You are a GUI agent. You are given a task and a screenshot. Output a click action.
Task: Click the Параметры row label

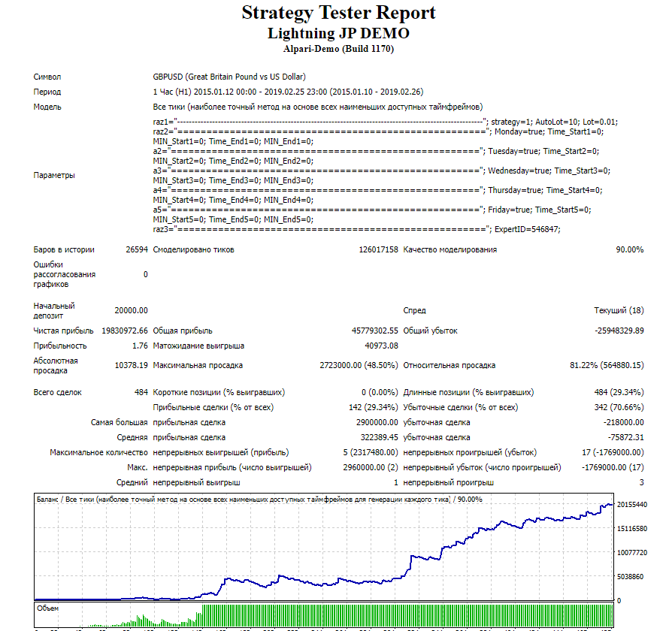54,175
